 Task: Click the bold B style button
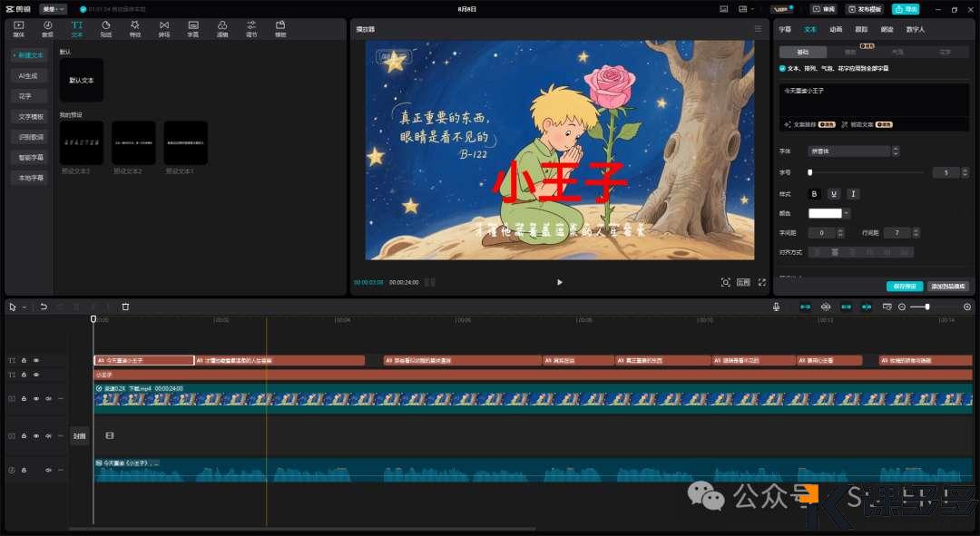coord(814,194)
